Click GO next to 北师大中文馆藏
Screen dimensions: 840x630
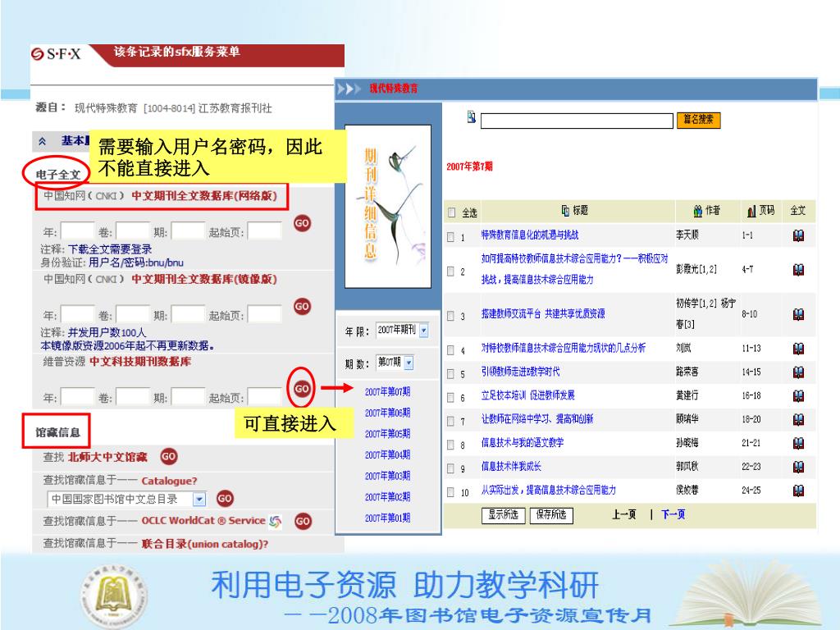pos(169,456)
